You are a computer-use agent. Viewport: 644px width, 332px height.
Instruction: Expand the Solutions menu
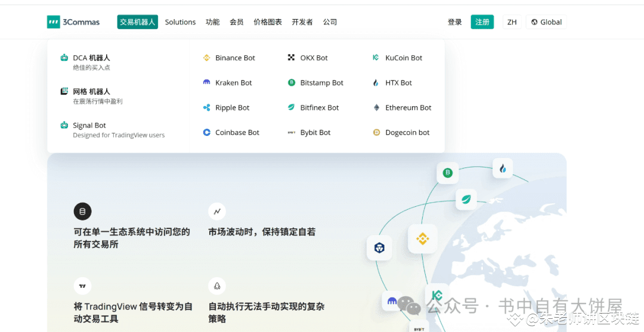[x=180, y=22]
